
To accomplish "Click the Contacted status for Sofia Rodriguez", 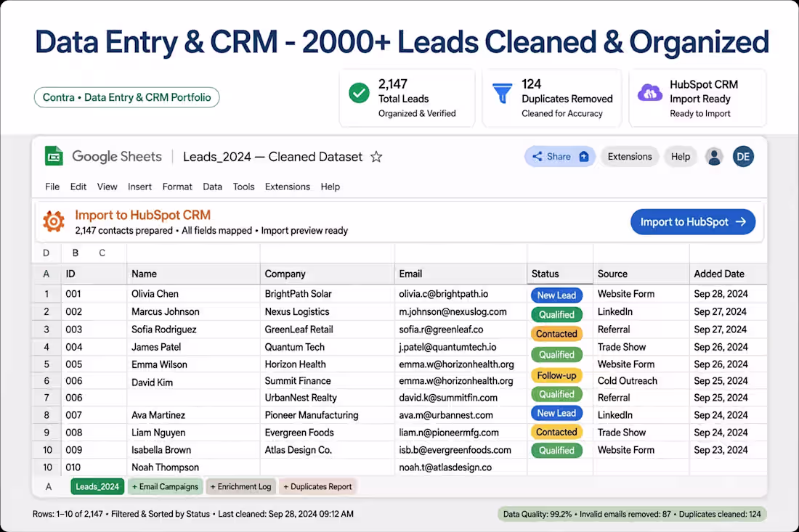I will 556,334.
